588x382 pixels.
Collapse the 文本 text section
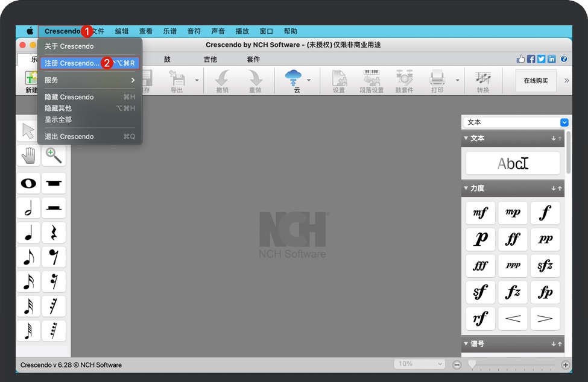(466, 139)
